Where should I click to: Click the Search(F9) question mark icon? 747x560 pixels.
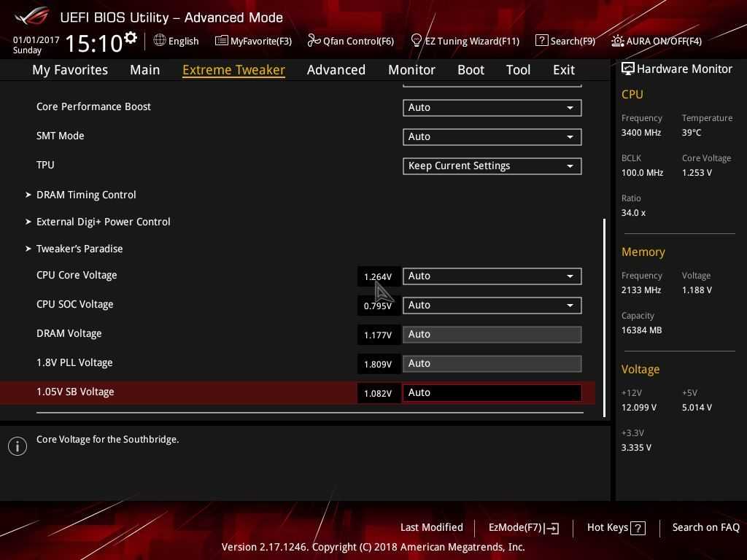pyautogui.click(x=541, y=41)
